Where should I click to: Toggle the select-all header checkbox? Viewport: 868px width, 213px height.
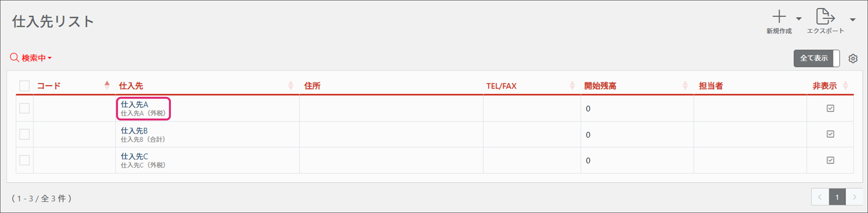tap(25, 86)
